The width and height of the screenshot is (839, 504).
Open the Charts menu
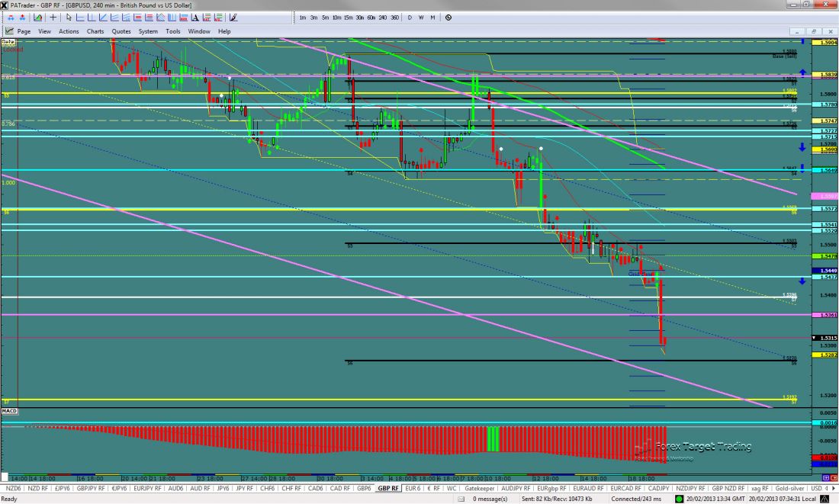[x=95, y=31]
